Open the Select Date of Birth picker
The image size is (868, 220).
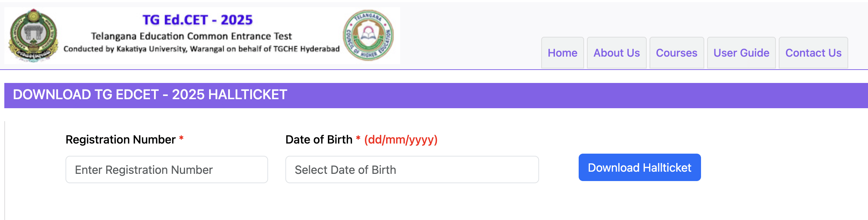(412, 170)
